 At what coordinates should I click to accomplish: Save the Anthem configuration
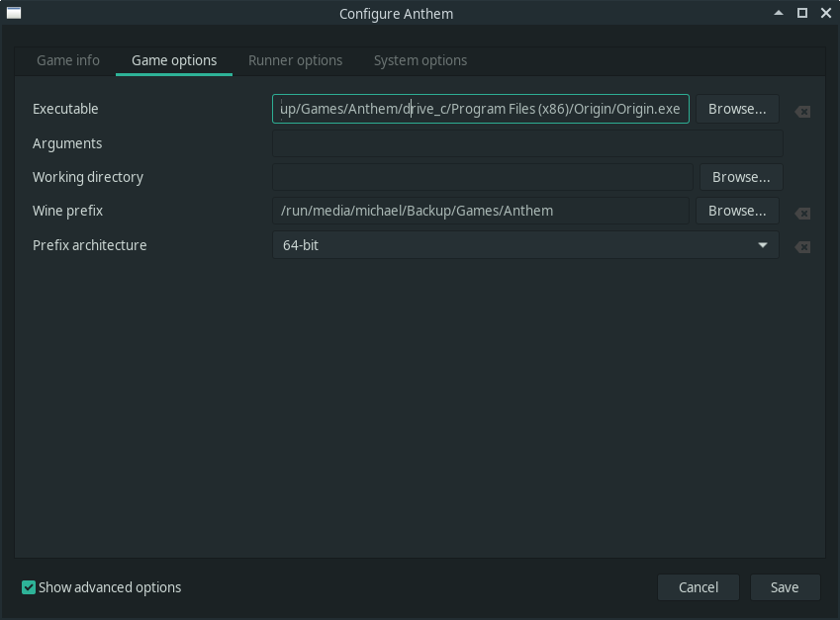[785, 587]
